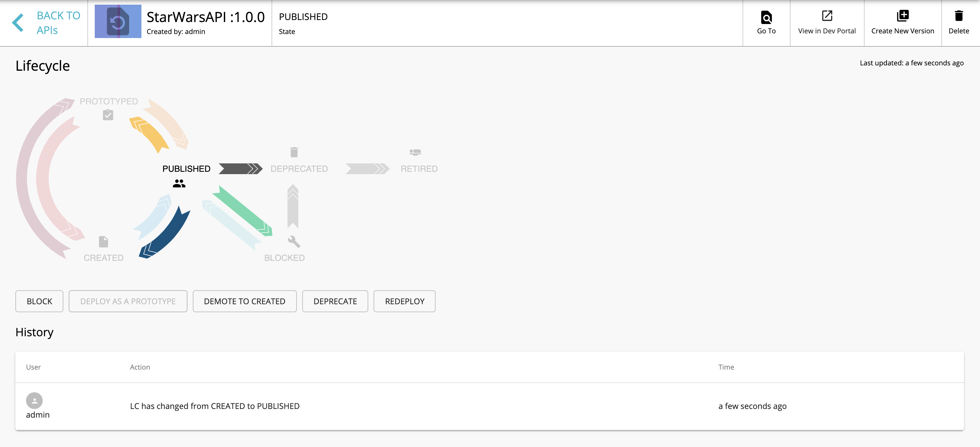
Task: Click the admin username in History table
Action: [x=38, y=415]
